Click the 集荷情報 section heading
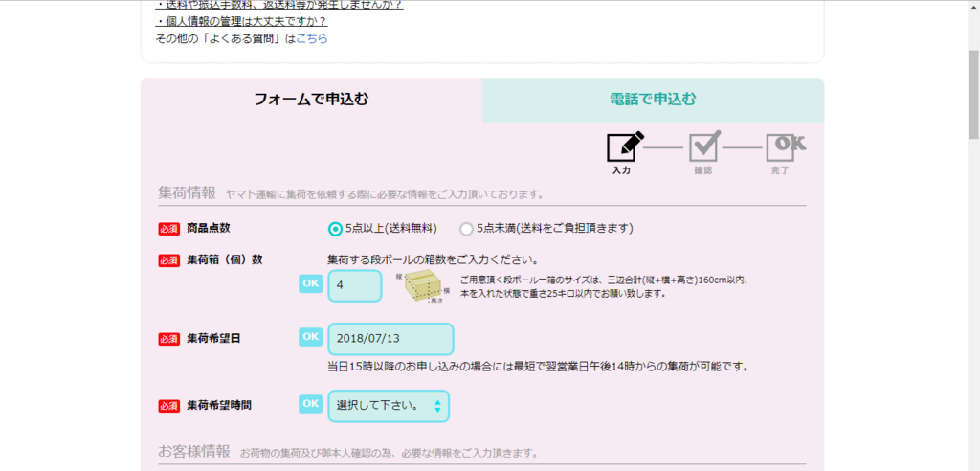The width and height of the screenshot is (980, 471). click(x=187, y=193)
